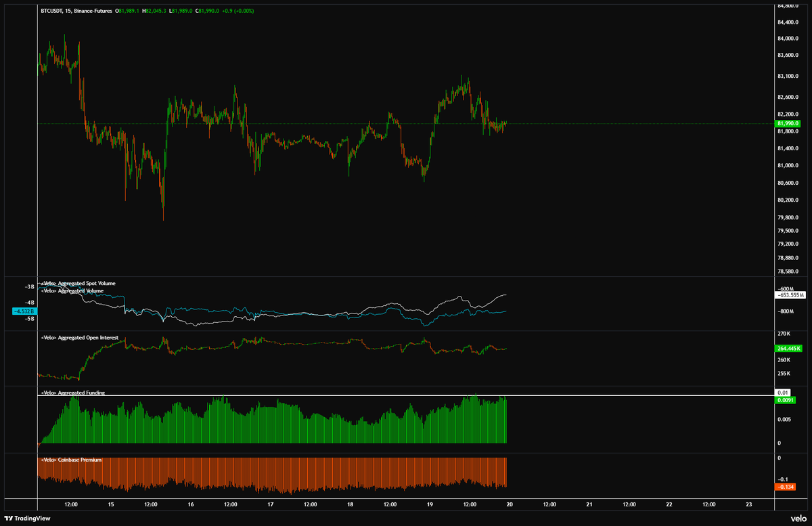Click the 270K open interest scale label
This screenshot has width=812, height=526.
(x=783, y=334)
